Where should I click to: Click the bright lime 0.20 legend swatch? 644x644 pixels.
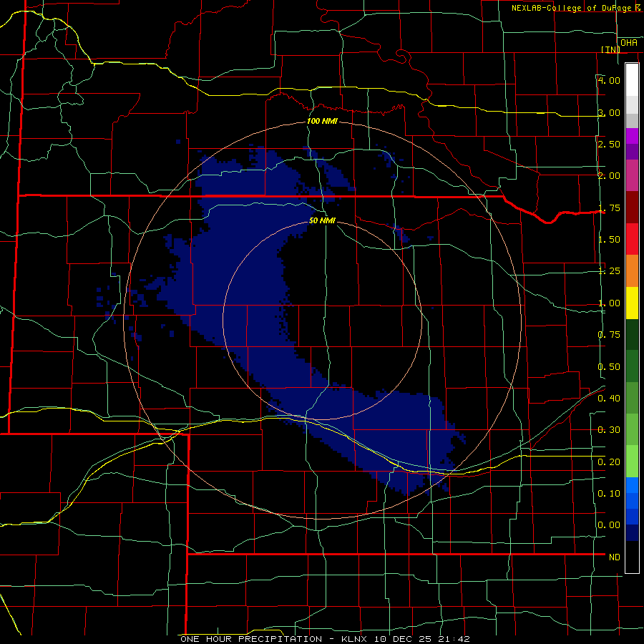(x=632, y=462)
